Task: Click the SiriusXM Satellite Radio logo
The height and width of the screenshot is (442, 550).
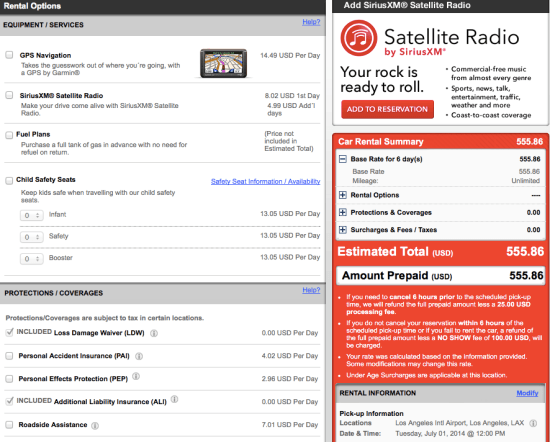Action: click(x=358, y=38)
